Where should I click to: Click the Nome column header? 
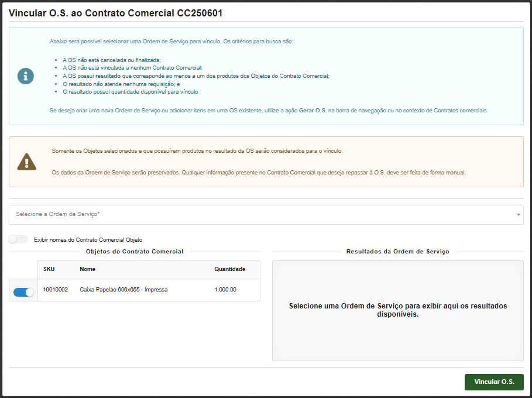click(x=87, y=270)
